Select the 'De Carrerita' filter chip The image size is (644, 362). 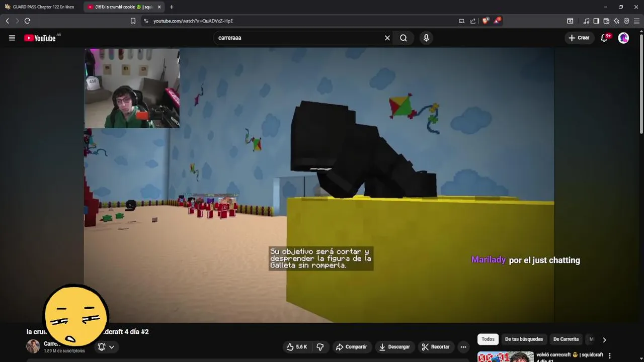(x=567, y=339)
